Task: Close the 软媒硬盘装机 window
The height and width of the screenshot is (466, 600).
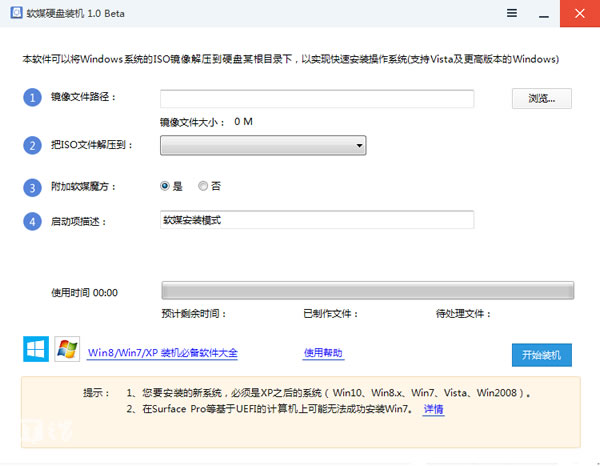Action: click(580, 13)
